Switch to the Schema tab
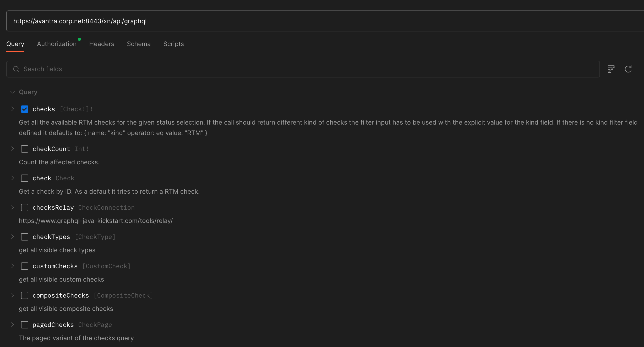This screenshot has width=644, height=347. click(139, 44)
